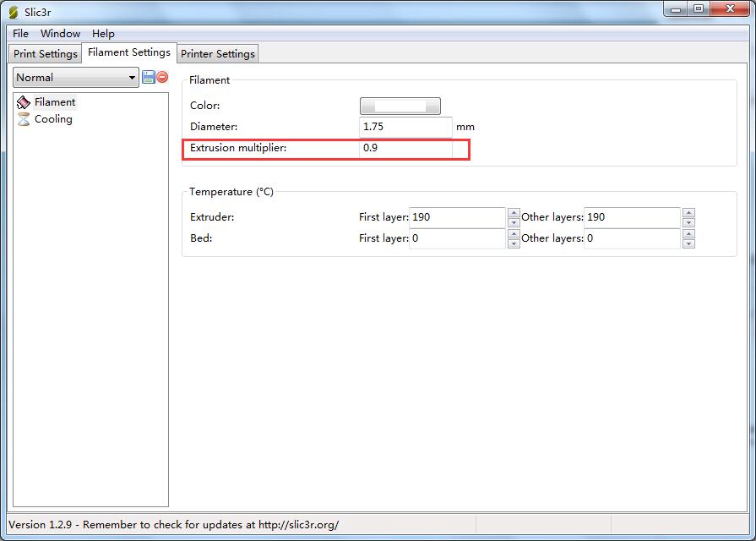
Task: Select Filament page in the sidebar list
Action: (55, 102)
